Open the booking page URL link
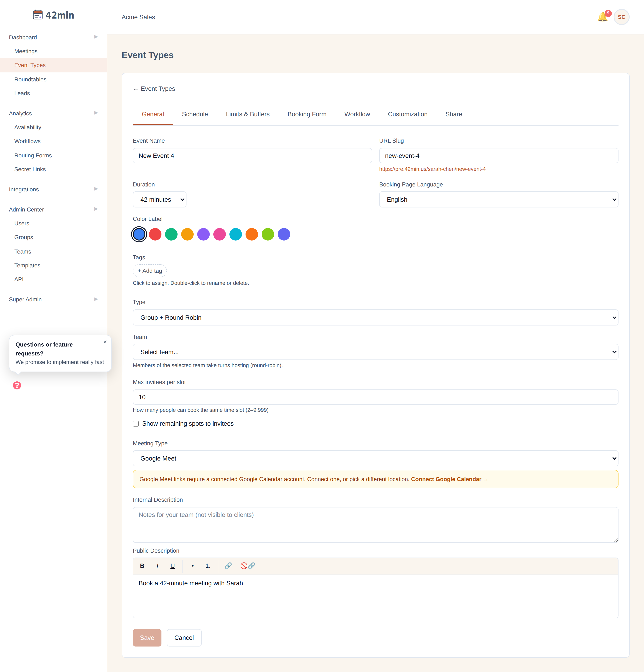644x672 pixels. pyautogui.click(x=432, y=169)
